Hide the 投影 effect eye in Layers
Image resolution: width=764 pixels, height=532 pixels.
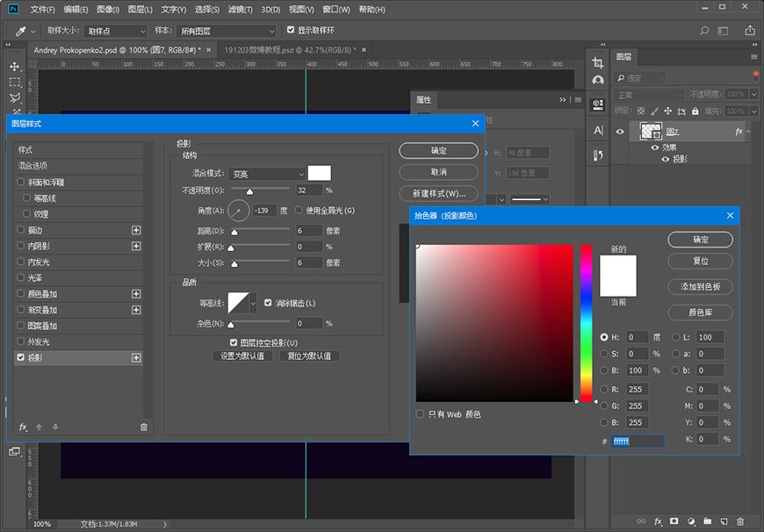pos(665,159)
